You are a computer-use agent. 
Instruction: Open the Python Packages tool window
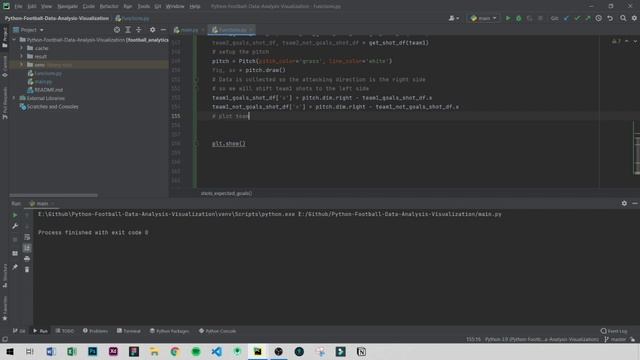pos(169,331)
